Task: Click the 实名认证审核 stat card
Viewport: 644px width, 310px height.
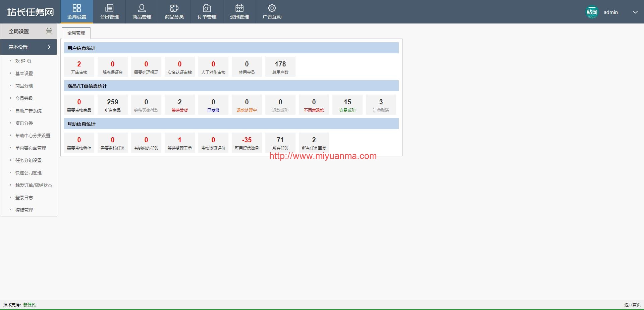Action: (180, 67)
